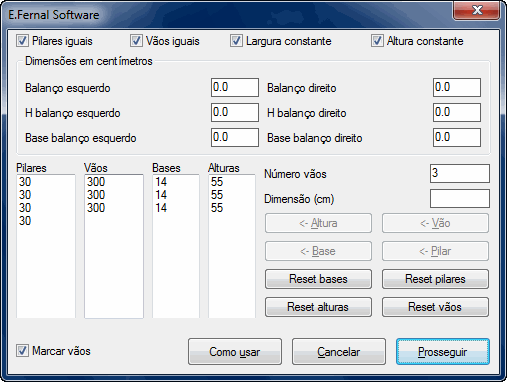Click the disabled <- Vão button
Image resolution: width=507 pixels, height=382 pixels.
coord(435,223)
